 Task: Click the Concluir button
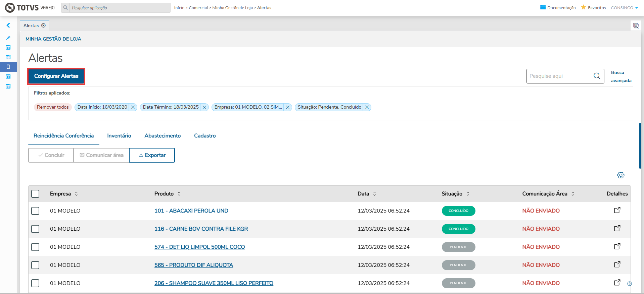pos(51,155)
